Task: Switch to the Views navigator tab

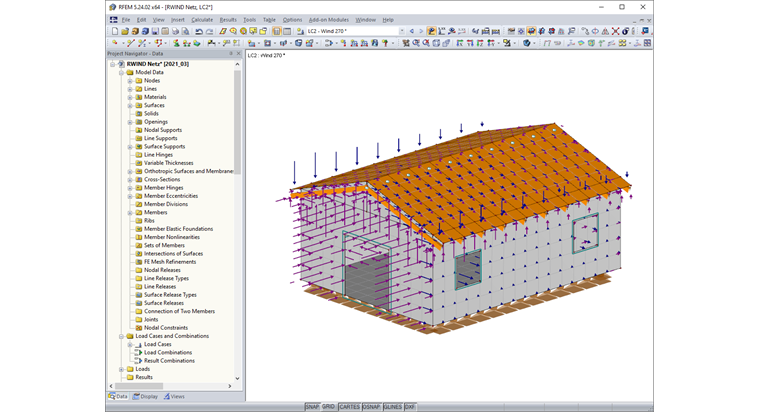Action: pyautogui.click(x=174, y=396)
